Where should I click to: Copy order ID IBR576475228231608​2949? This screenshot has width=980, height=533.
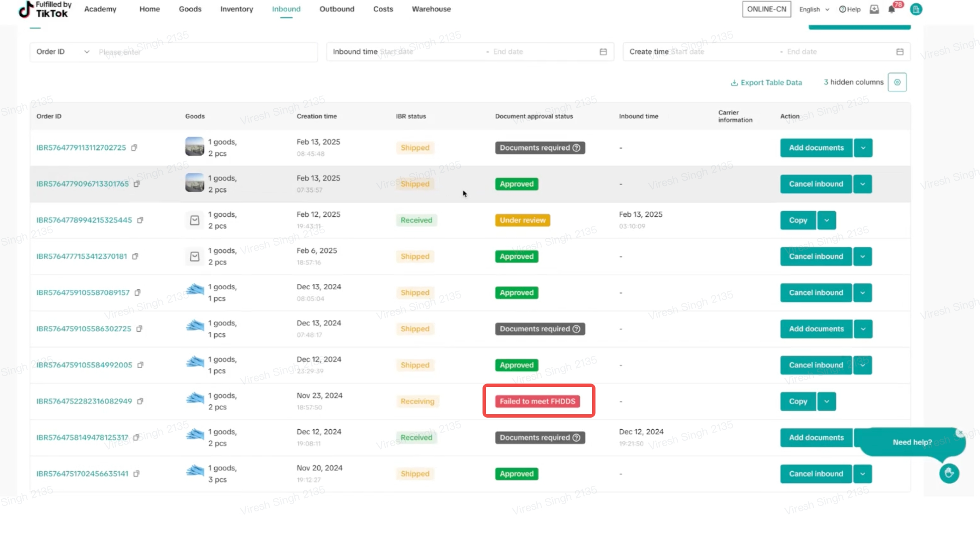[x=140, y=401]
